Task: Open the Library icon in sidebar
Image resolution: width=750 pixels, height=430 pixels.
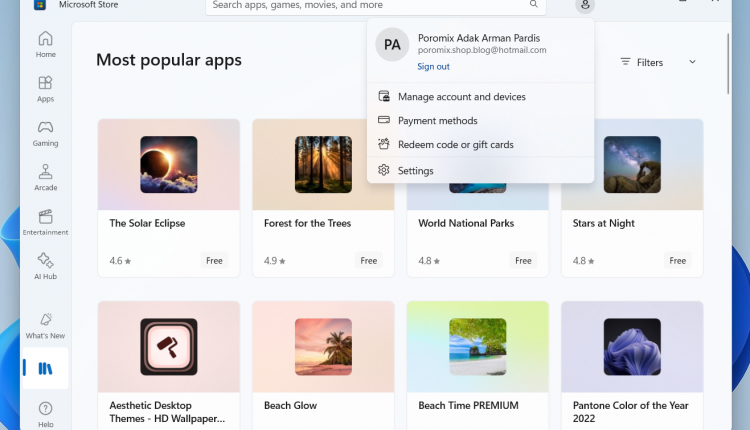Action: pos(45,368)
